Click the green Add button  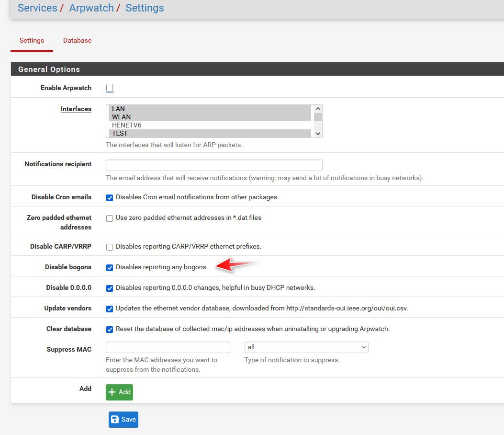pos(119,392)
